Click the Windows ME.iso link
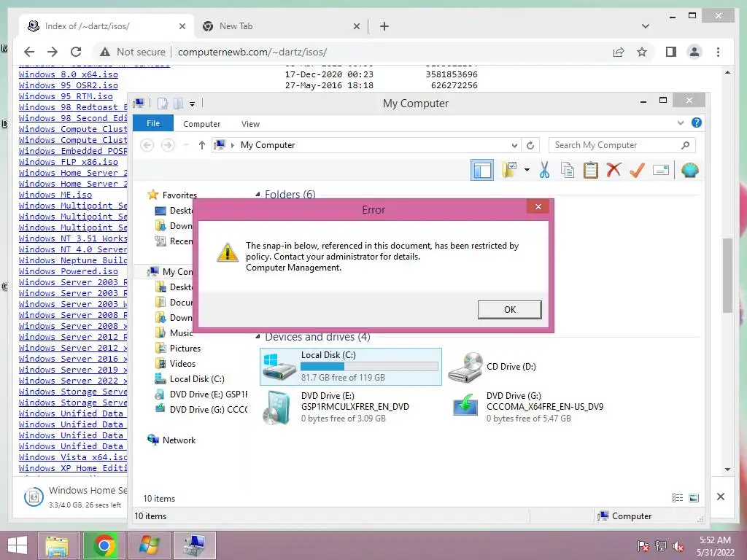 click(x=55, y=195)
